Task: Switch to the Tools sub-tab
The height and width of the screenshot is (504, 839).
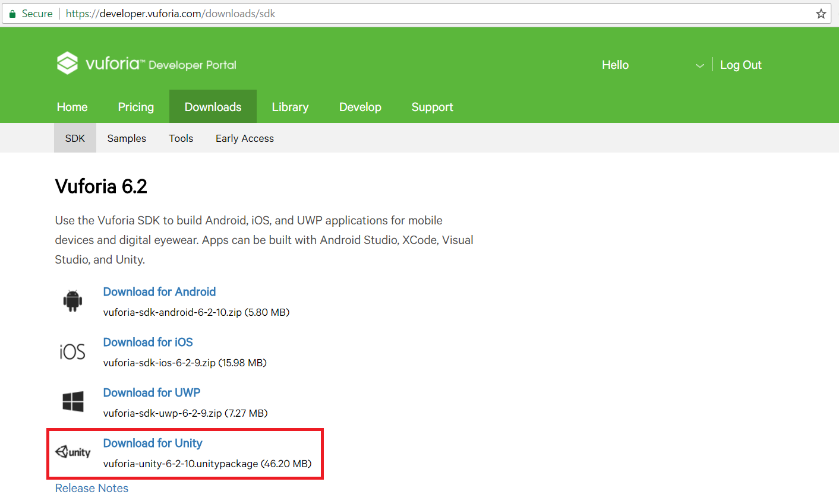Action: (x=181, y=138)
